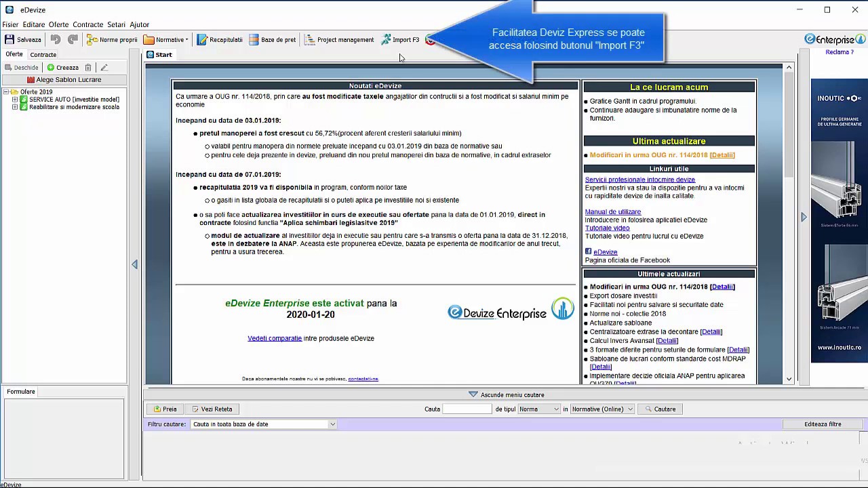Click the Preia button
Viewport: 868px width, 488px height.
pyautogui.click(x=165, y=409)
